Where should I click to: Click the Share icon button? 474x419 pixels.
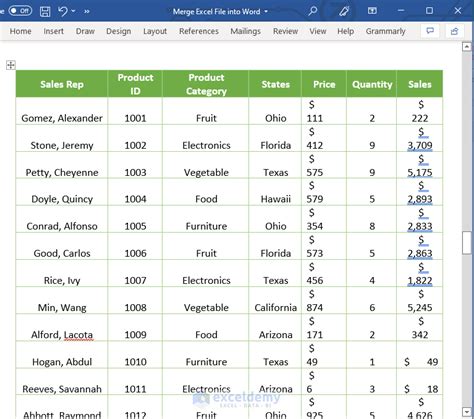(x=454, y=31)
